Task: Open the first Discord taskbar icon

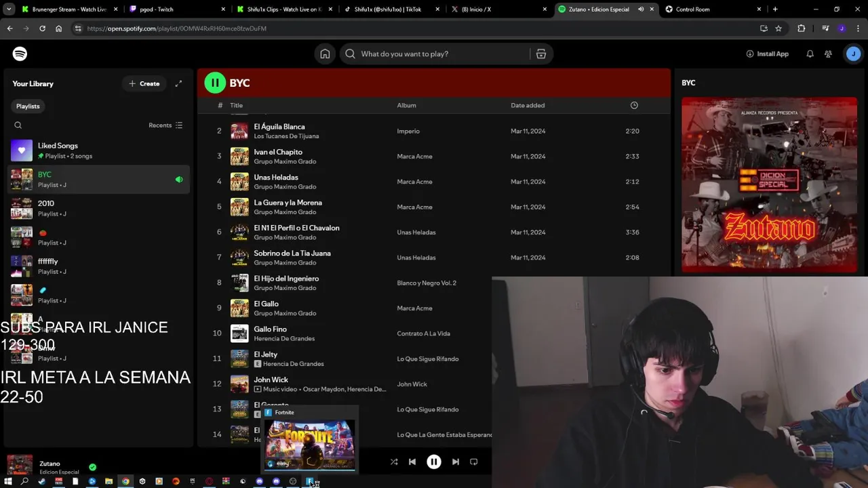Action: [x=259, y=481]
